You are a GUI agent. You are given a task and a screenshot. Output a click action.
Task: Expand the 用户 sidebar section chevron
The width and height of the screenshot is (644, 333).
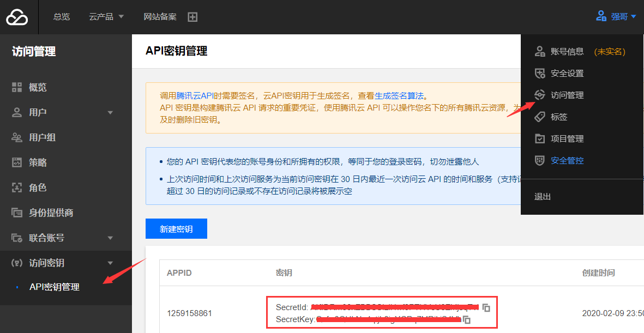click(110, 112)
